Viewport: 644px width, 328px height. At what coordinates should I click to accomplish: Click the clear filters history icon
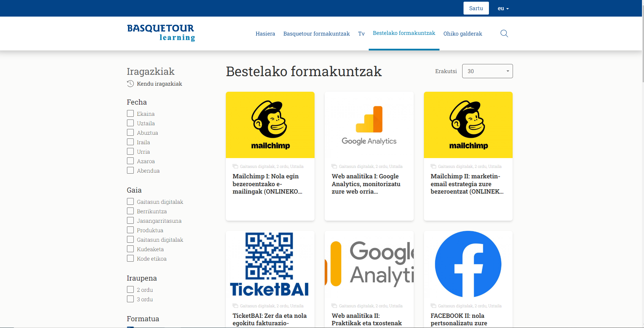coord(130,84)
